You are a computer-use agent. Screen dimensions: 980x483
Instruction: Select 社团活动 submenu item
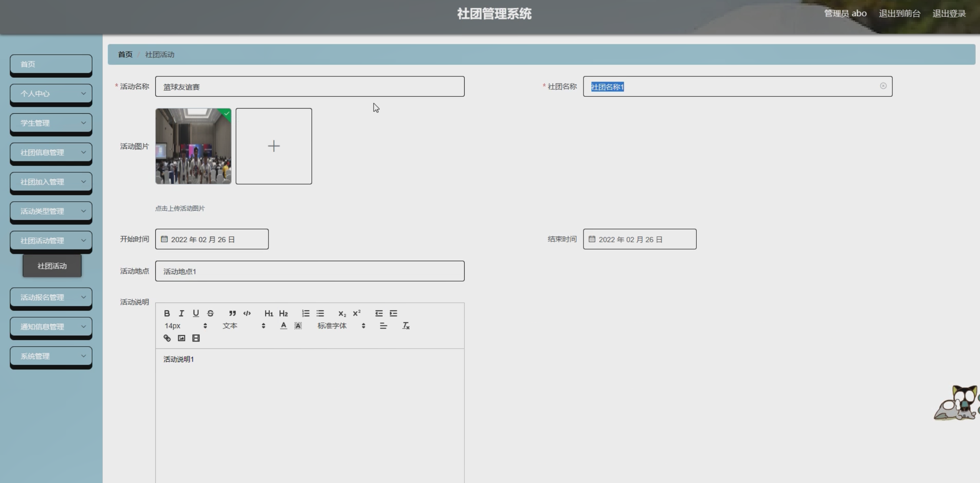pyautogui.click(x=52, y=266)
